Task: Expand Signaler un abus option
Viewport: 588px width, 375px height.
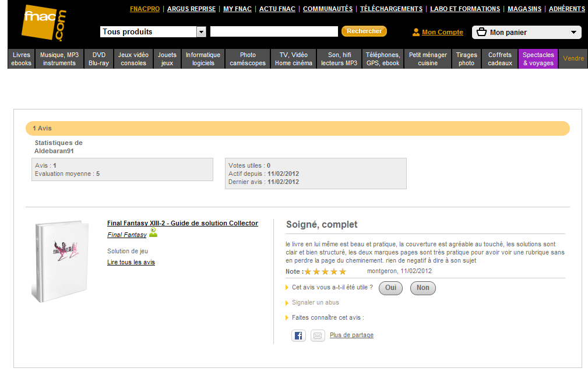Action: click(x=315, y=303)
